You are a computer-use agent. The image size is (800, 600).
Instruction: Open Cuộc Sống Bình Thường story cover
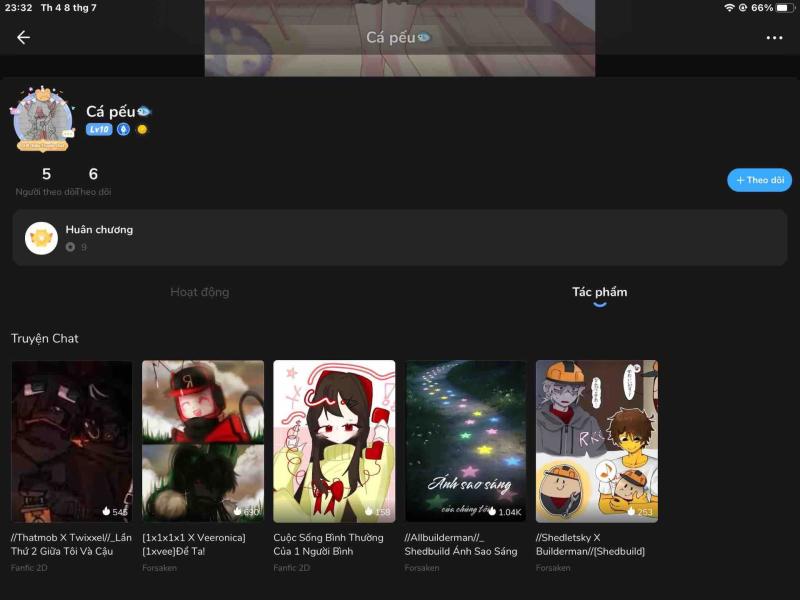[x=334, y=441]
